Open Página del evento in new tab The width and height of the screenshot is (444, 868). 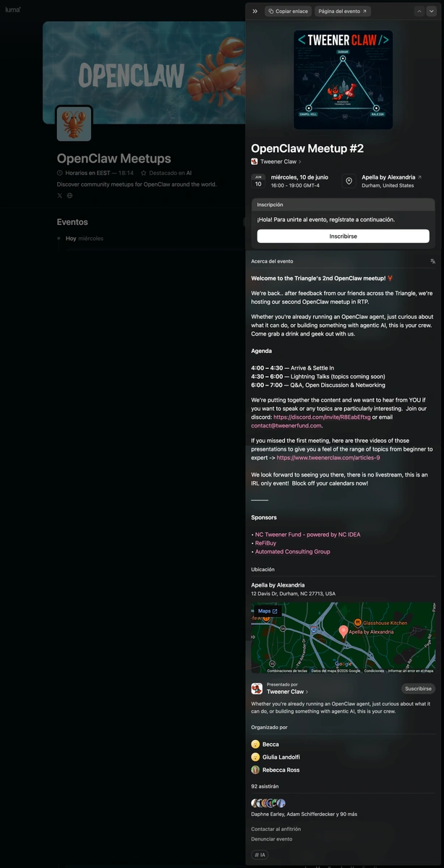(343, 12)
